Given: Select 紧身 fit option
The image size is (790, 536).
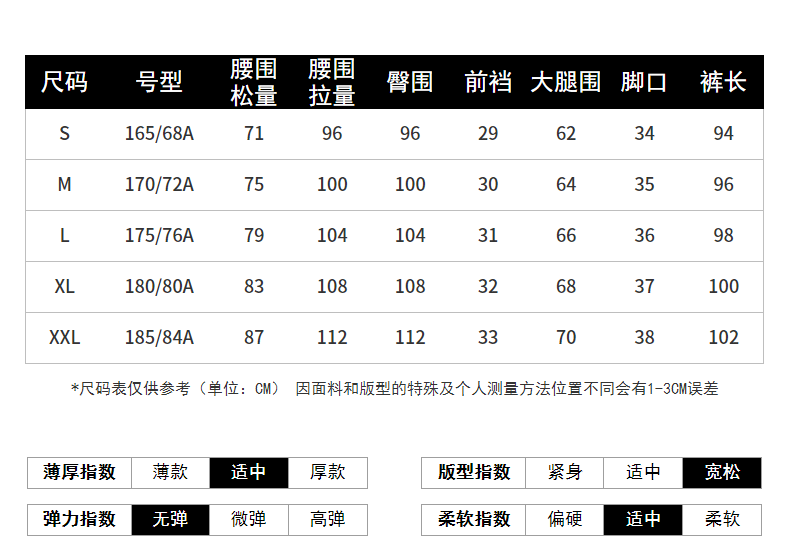Looking at the screenshot, I should [x=565, y=473].
